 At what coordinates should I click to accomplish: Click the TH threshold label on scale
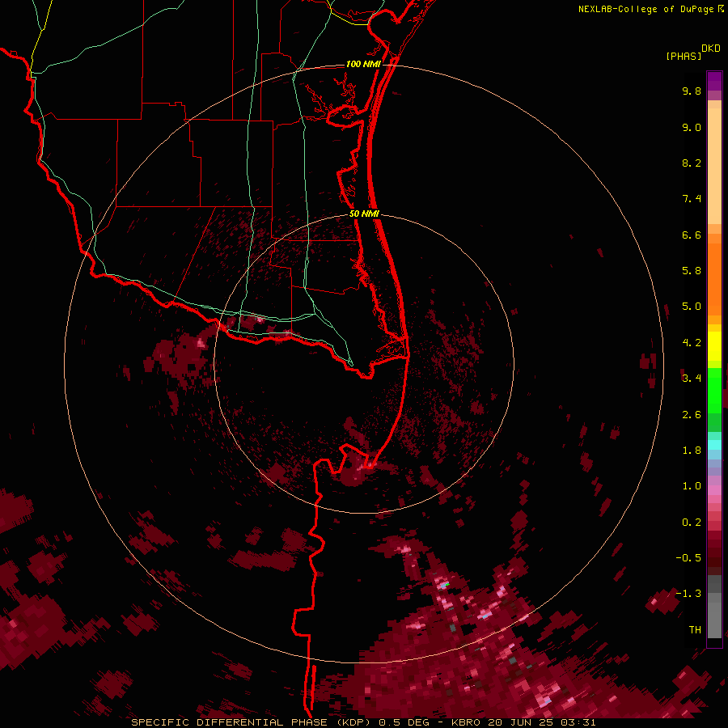click(x=695, y=630)
